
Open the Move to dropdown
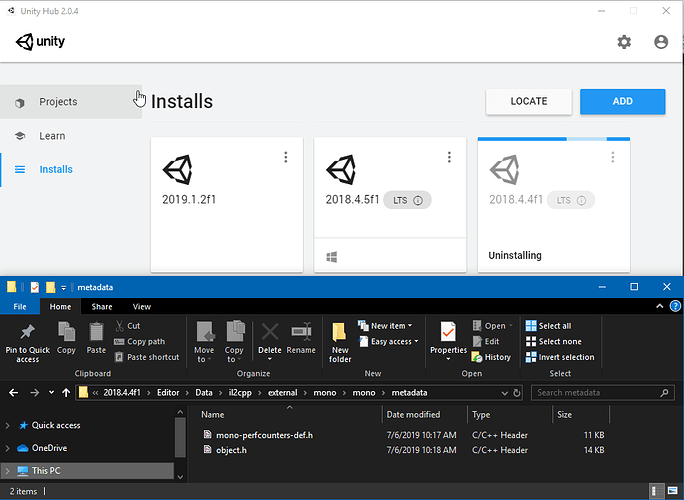(204, 342)
